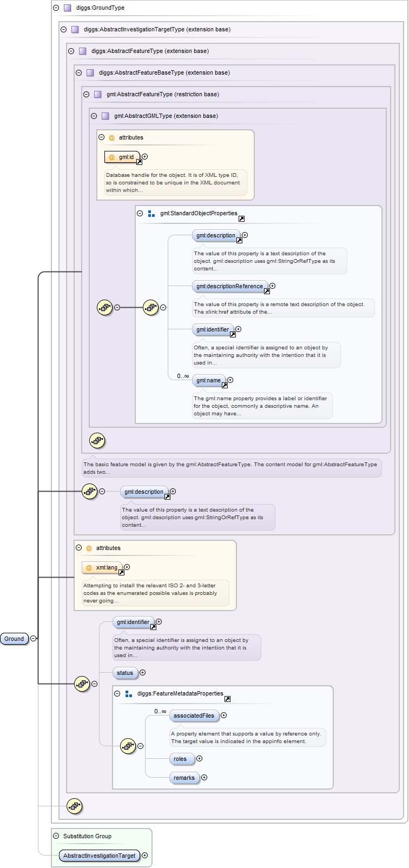
Task: Click the @ icon of the xml:lang attribute
Action: (89, 567)
